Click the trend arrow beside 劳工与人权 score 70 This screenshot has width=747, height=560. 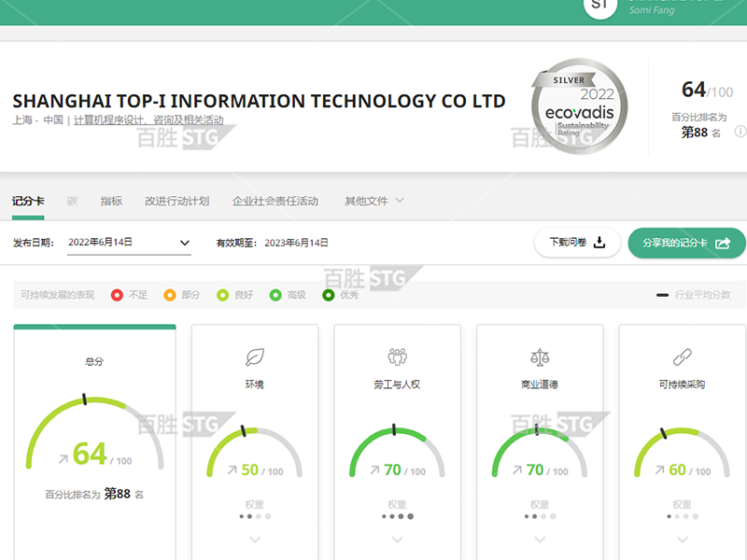tap(374, 470)
